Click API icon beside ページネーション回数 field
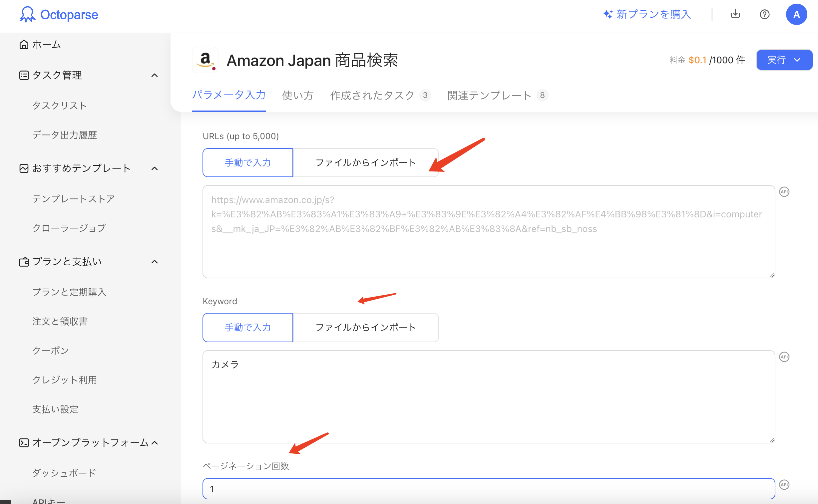Viewport: 818px width, 504px height. (784, 484)
